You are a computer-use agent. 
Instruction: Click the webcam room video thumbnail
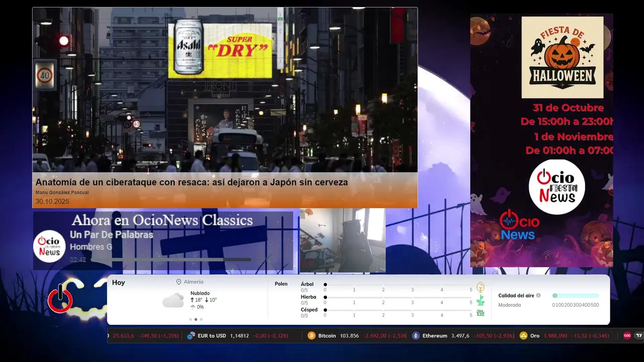coord(343,240)
